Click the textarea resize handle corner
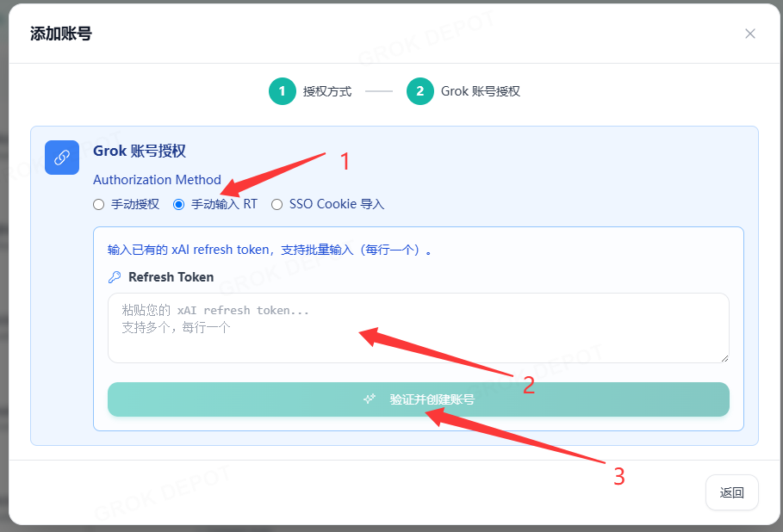Viewport: 783px width, 532px height. click(724, 358)
